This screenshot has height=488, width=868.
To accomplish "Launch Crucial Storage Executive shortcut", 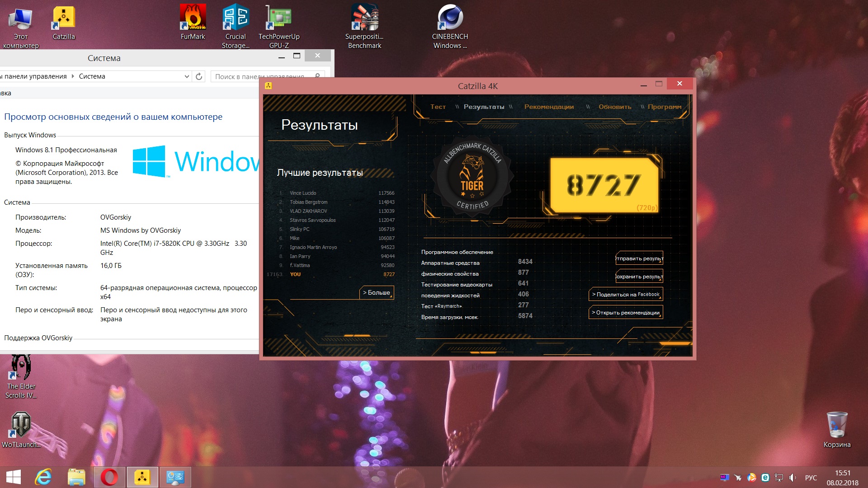I will [x=236, y=26].
